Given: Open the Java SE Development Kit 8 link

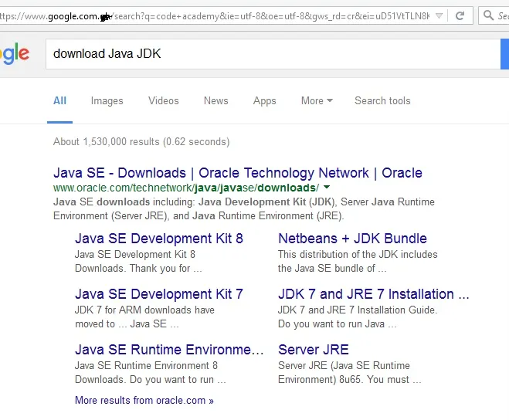Looking at the screenshot, I should [x=159, y=239].
